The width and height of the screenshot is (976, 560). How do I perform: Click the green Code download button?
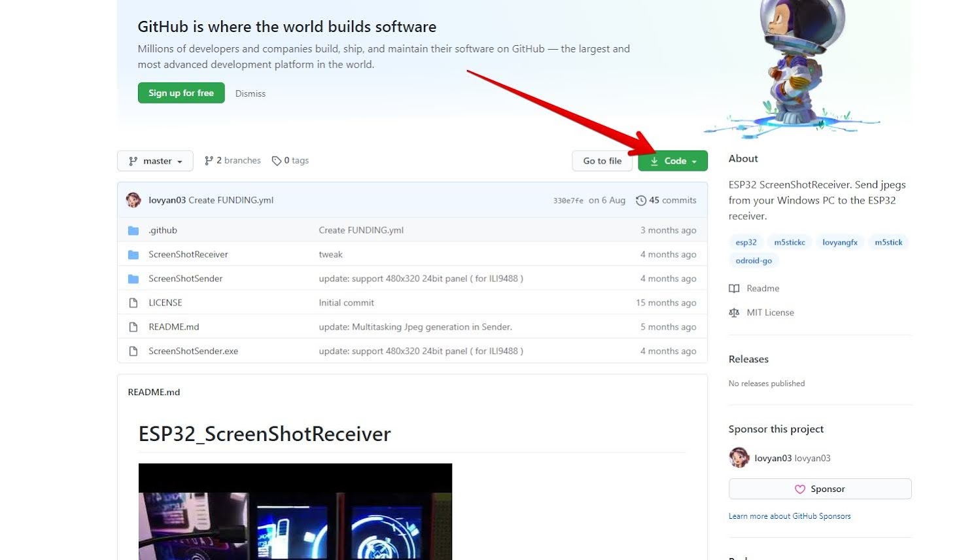pyautogui.click(x=672, y=161)
